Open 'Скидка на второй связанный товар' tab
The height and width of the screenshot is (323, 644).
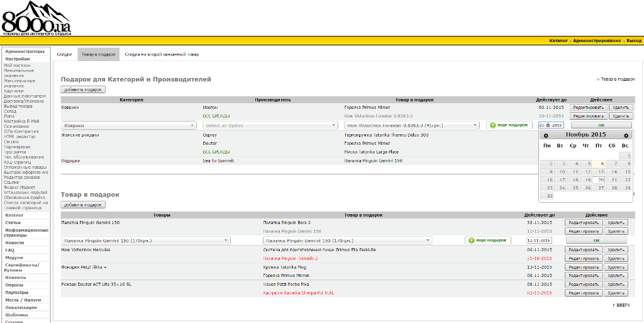pyautogui.click(x=162, y=54)
